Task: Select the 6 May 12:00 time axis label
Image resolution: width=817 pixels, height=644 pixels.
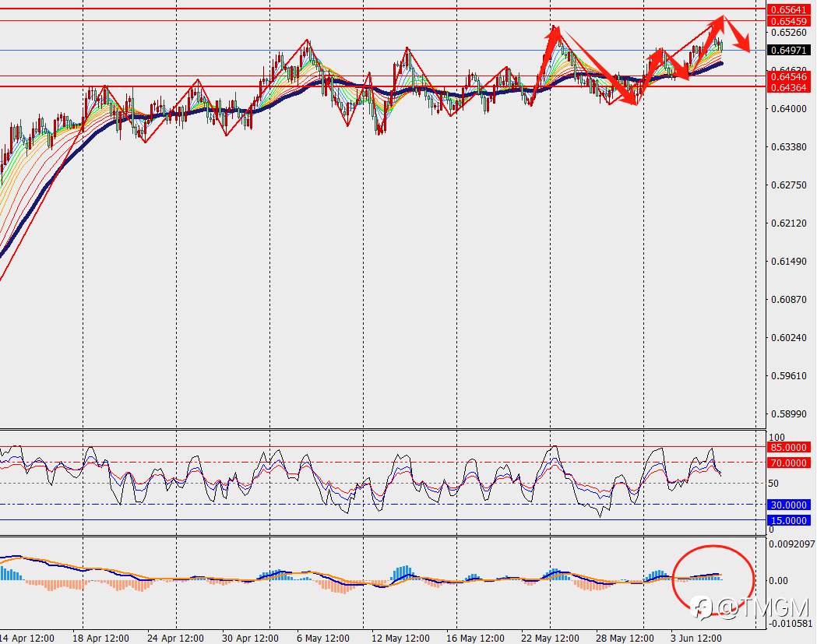Action: (x=323, y=639)
